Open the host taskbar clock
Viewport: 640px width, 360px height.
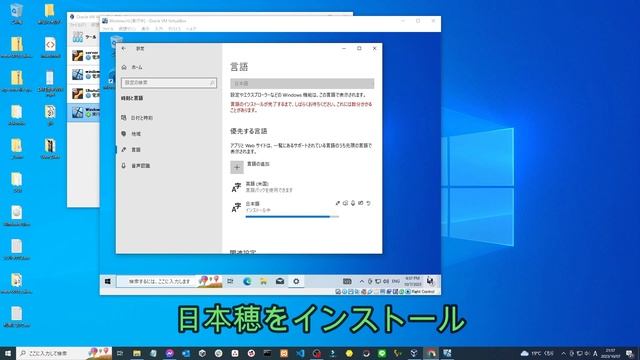pyautogui.click(x=611, y=353)
